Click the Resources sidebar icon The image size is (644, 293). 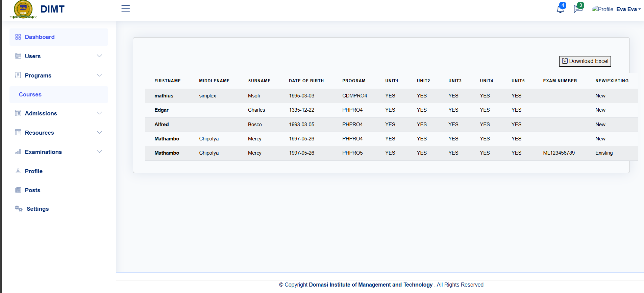[18, 132]
